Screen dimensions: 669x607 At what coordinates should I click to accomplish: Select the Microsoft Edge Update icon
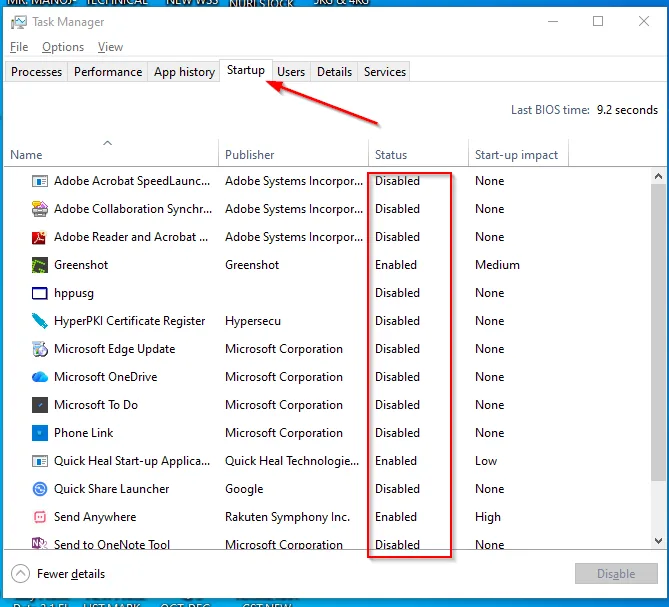coord(40,349)
